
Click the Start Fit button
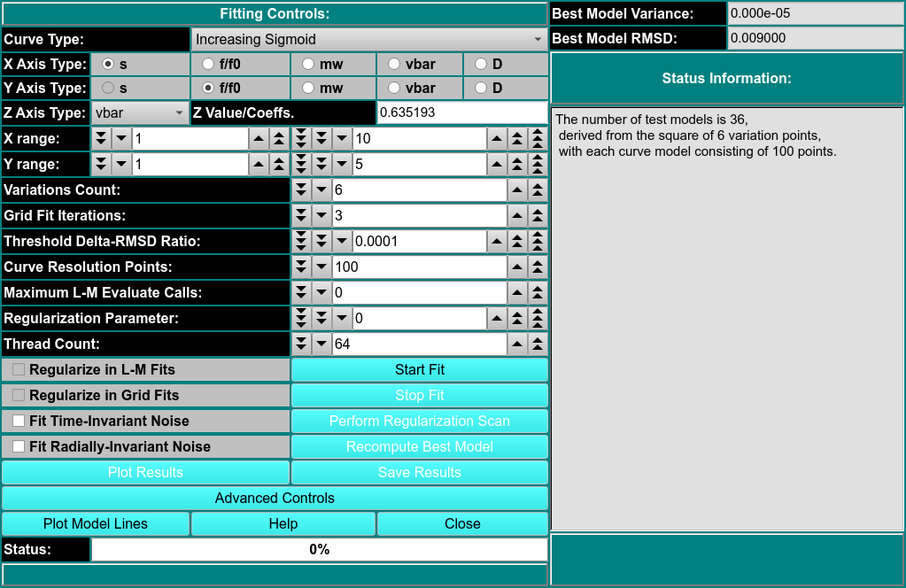[419, 370]
